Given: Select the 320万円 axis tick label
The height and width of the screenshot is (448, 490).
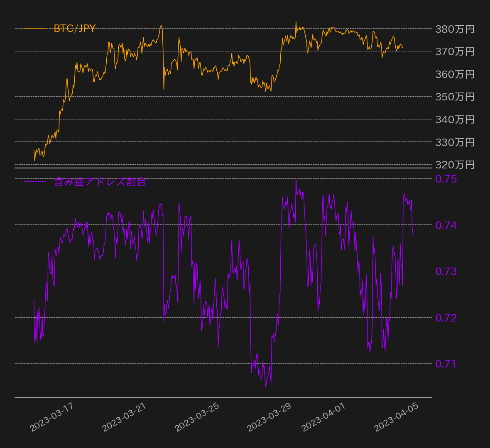Looking at the screenshot, I should click(x=455, y=165).
